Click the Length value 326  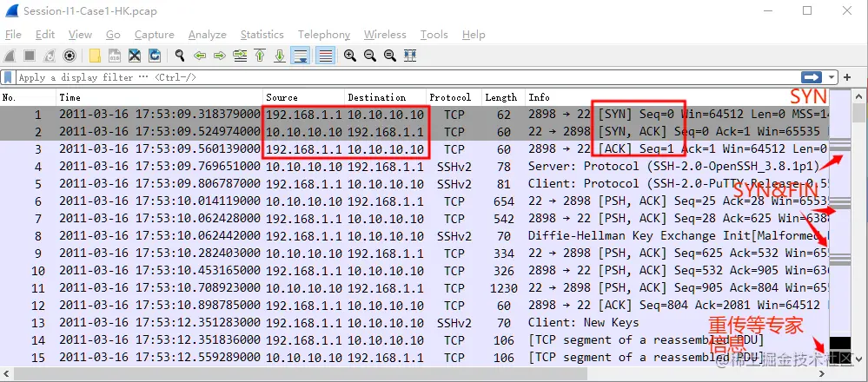pos(503,270)
